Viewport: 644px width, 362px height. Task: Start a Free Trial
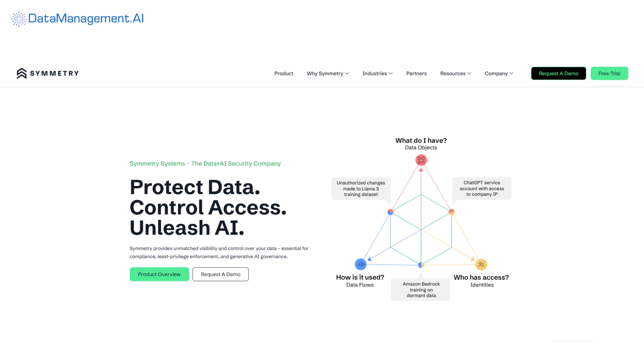click(609, 73)
